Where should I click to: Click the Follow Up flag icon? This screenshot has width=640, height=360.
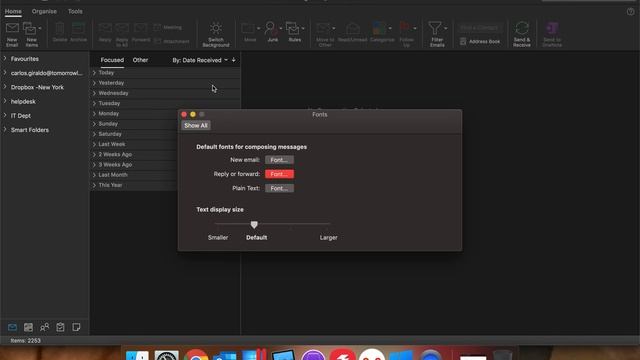coord(404,28)
